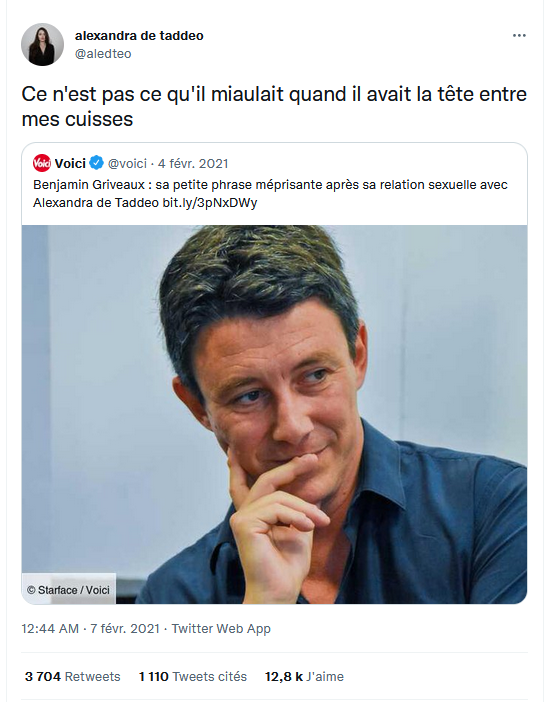Screen dimensions: 555x702
Task: Open the three-dot tweet options menu
Action: coord(519,35)
